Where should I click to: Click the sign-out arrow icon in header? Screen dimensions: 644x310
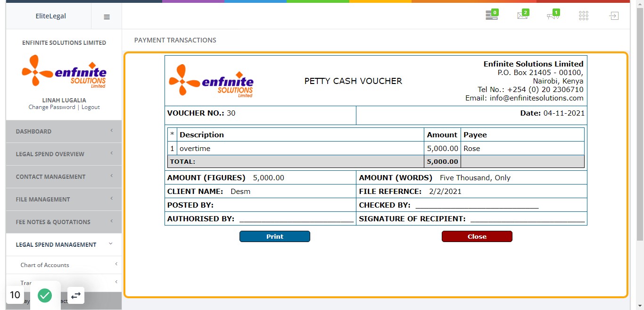(613, 16)
